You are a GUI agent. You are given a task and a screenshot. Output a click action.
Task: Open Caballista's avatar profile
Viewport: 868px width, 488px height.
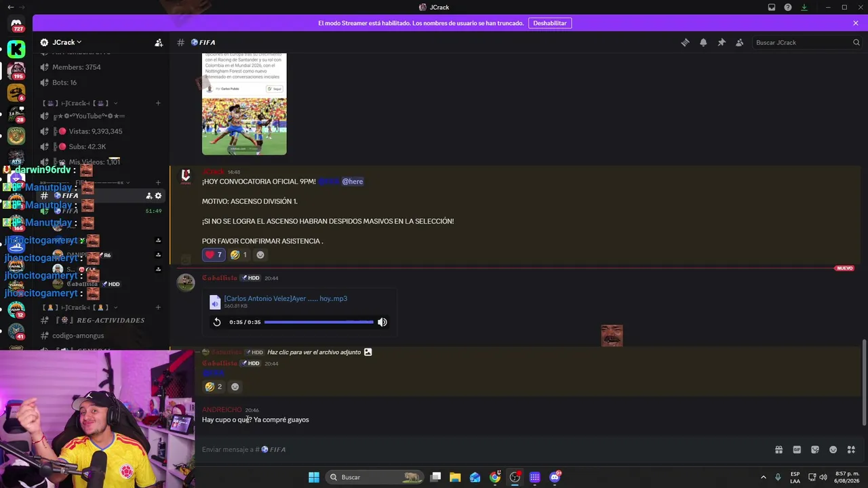[x=186, y=282]
